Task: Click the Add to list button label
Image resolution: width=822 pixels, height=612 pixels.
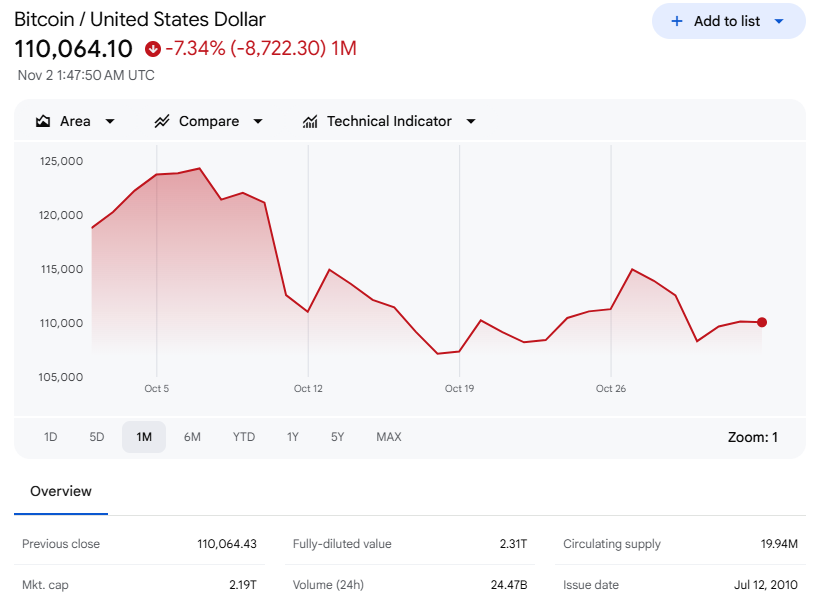Action: pos(727,21)
